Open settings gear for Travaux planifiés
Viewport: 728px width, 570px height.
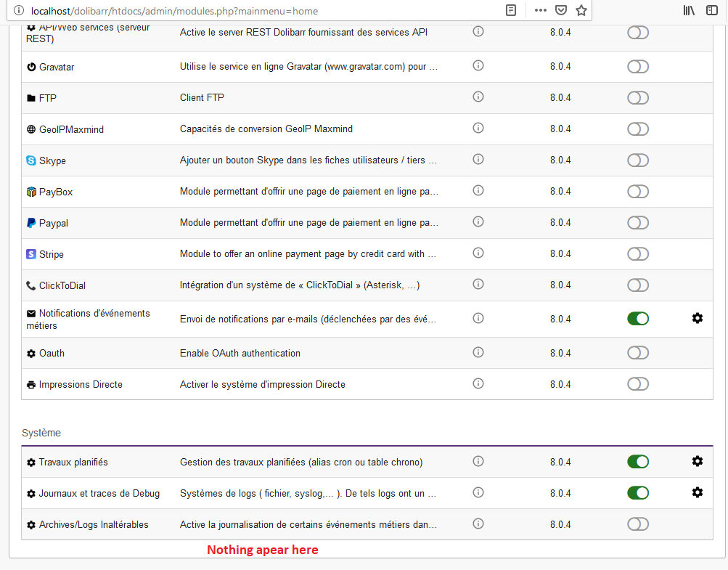tap(697, 461)
